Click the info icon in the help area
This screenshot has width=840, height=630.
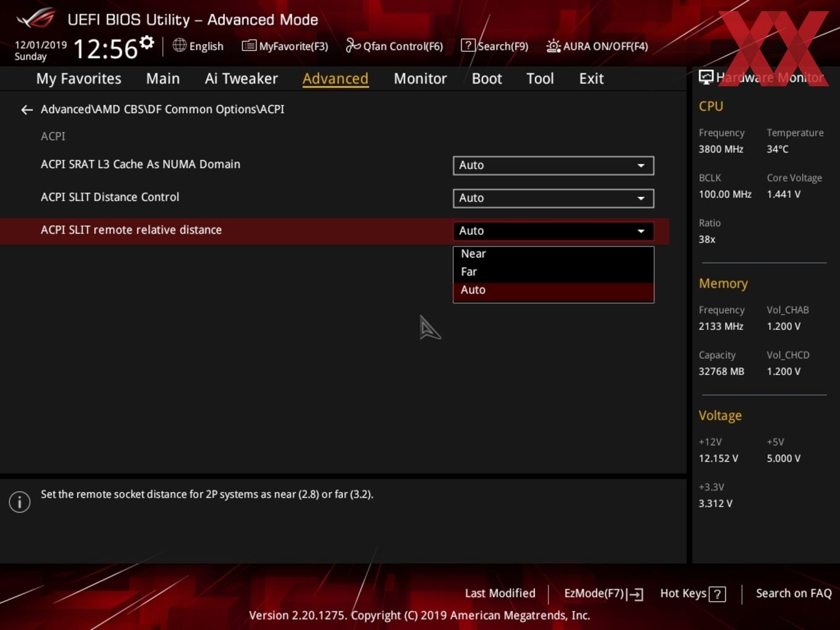20,502
